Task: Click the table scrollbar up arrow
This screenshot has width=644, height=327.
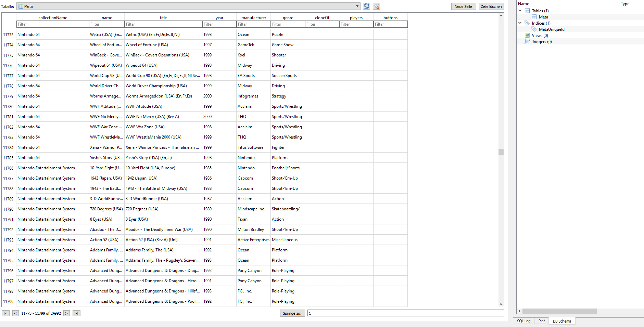Action: pyautogui.click(x=501, y=16)
